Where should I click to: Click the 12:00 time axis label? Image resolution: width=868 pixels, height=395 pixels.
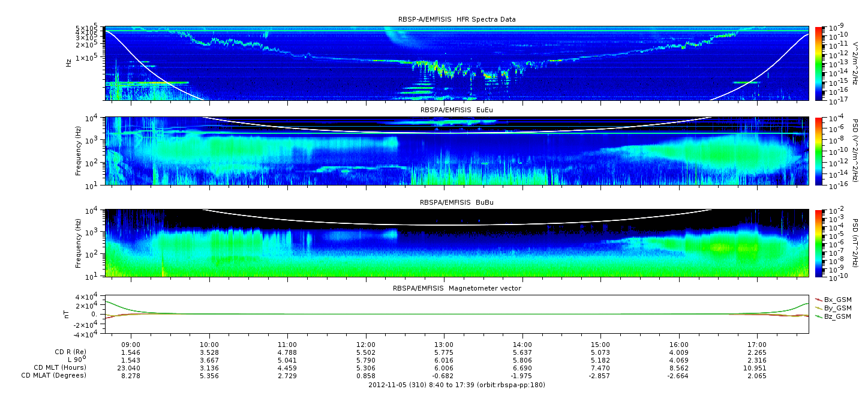click(x=365, y=346)
